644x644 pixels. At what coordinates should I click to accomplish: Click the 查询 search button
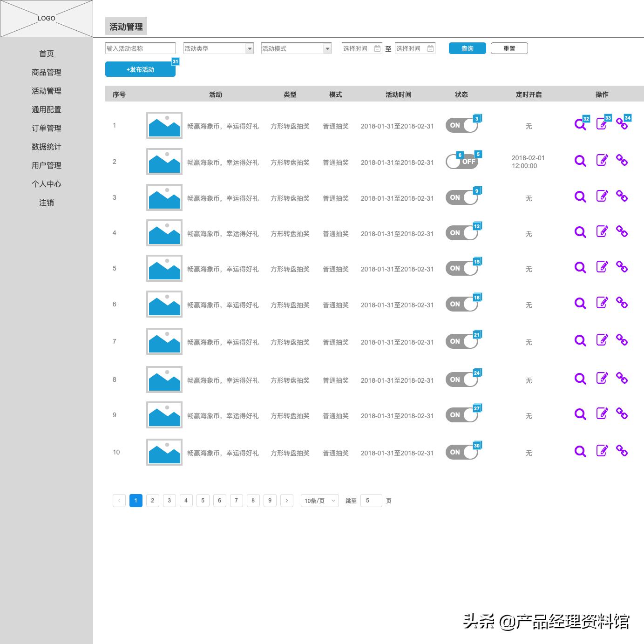[467, 48]
